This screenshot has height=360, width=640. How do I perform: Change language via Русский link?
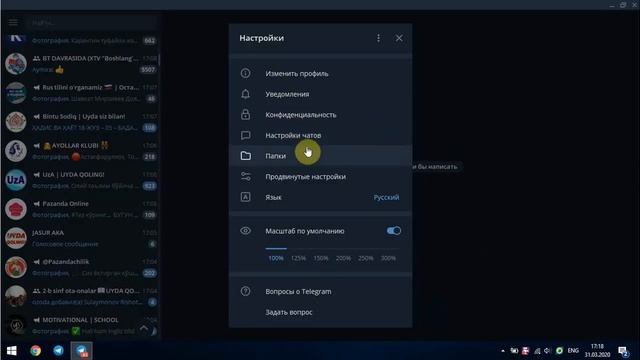(x=386, y=197)
